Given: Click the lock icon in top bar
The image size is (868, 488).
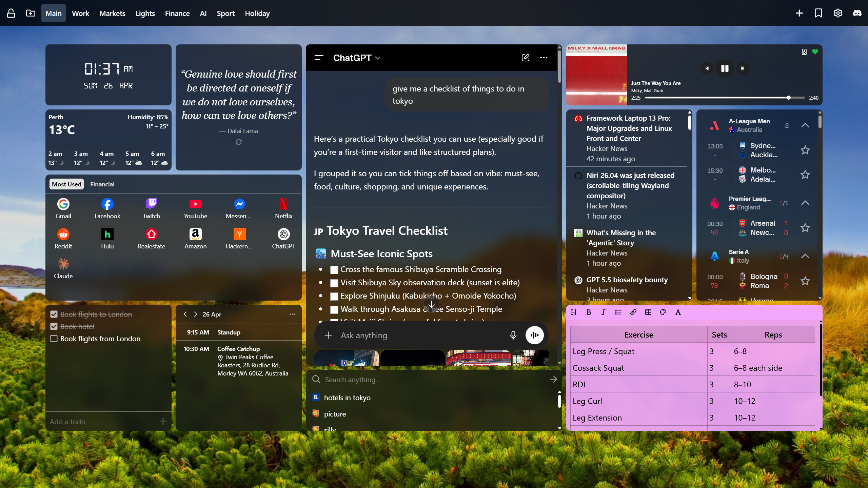Looking at the screenshot, I should (x=11, y=13).
